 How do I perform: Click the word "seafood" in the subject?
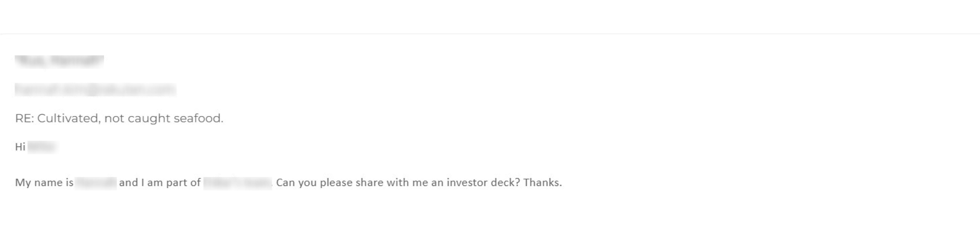[198, 118]
